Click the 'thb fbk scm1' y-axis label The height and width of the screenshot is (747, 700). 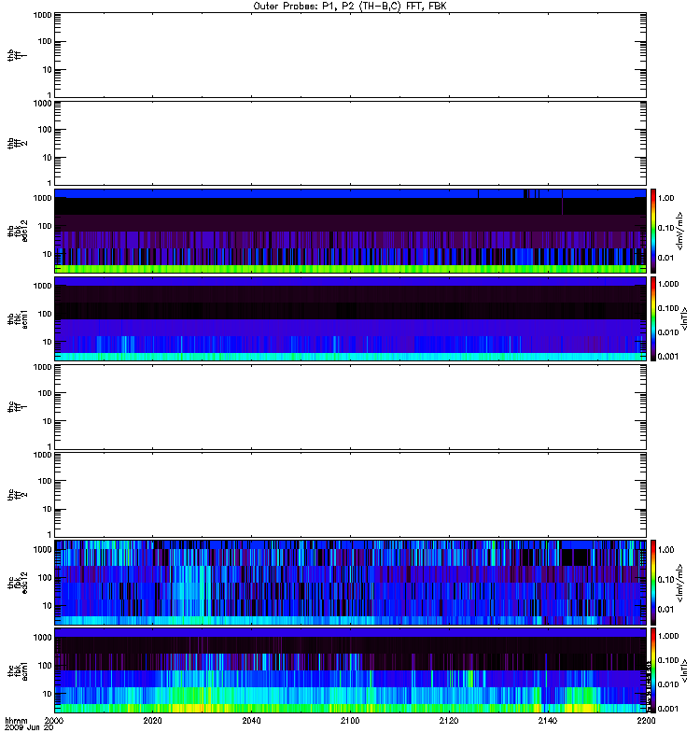17,319
